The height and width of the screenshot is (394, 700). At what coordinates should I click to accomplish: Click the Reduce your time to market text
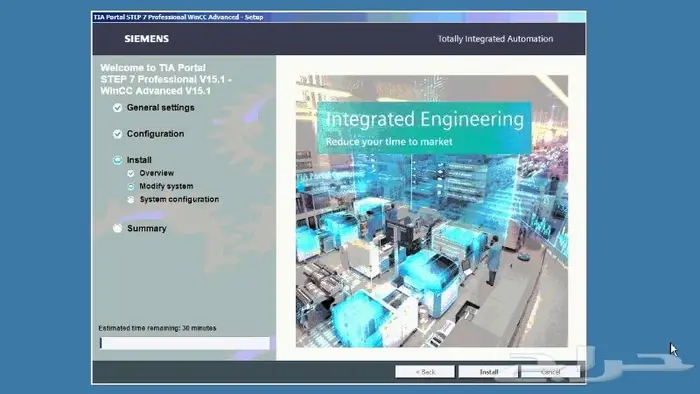pos(389,142)
